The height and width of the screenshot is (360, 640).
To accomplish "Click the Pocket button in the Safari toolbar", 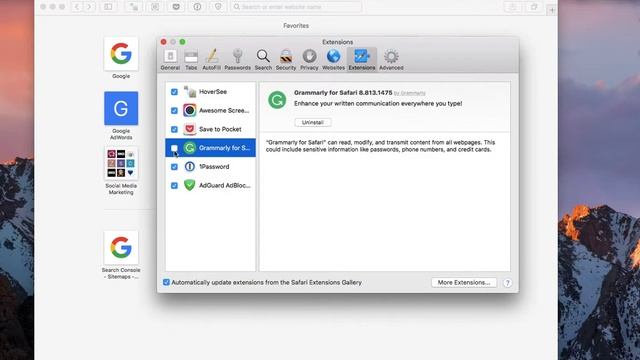I will 176,7.
